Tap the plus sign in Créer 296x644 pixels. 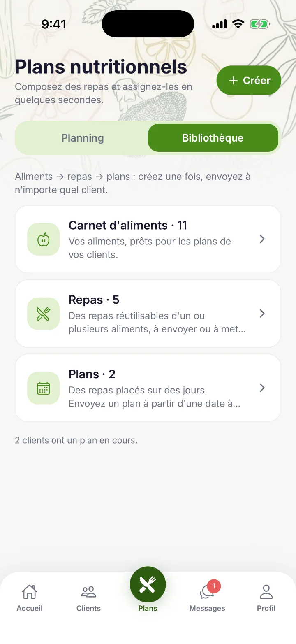(233, 80)
